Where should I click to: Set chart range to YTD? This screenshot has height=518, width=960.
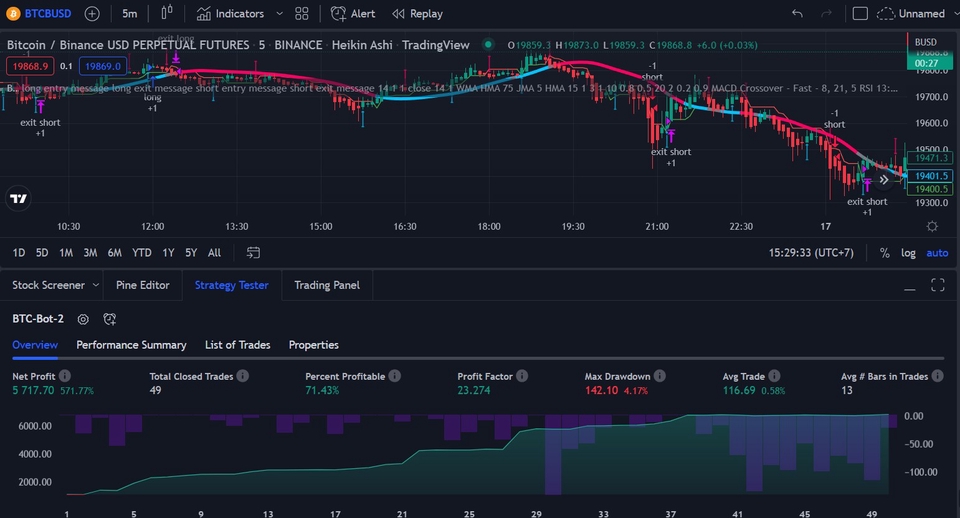[x=141, y=253]
